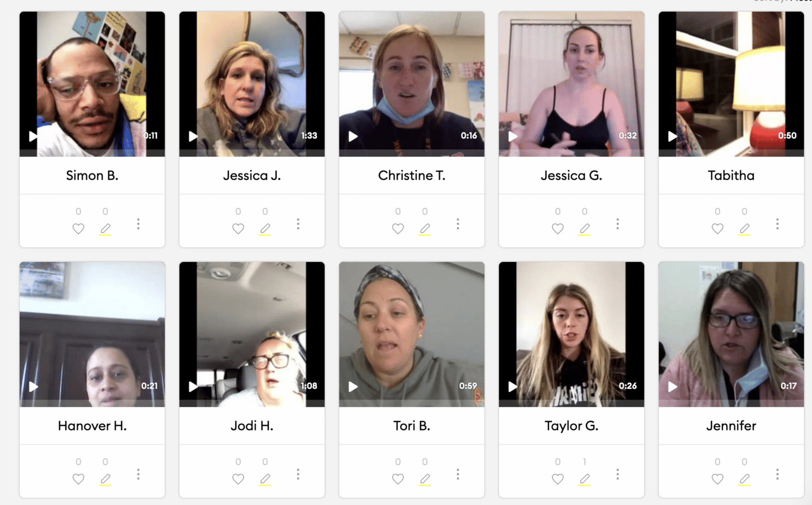812x505 pixels.
Task: Open more options on Jennifer's card
Action: click(x=777, y=475)
